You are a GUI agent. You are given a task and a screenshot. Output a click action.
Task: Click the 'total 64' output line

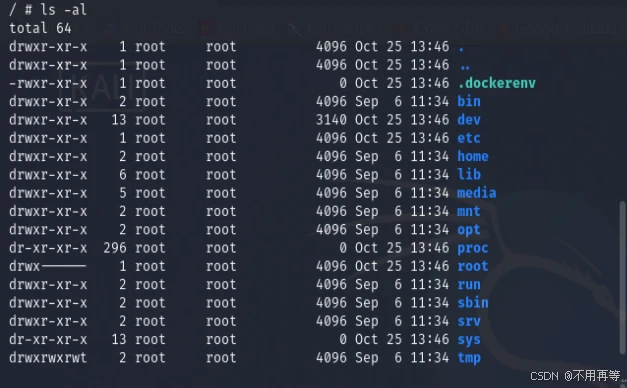click(x=40, y=28)
